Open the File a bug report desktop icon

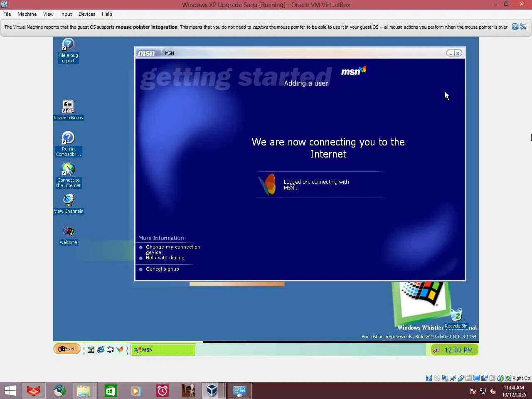click(x=68, y=51)
